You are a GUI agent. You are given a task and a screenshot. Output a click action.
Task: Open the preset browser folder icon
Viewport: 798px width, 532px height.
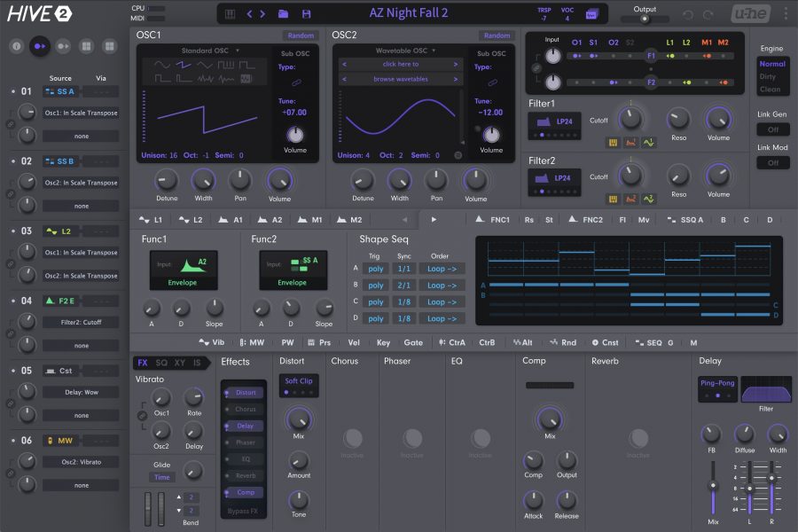[x=283, y=13]
